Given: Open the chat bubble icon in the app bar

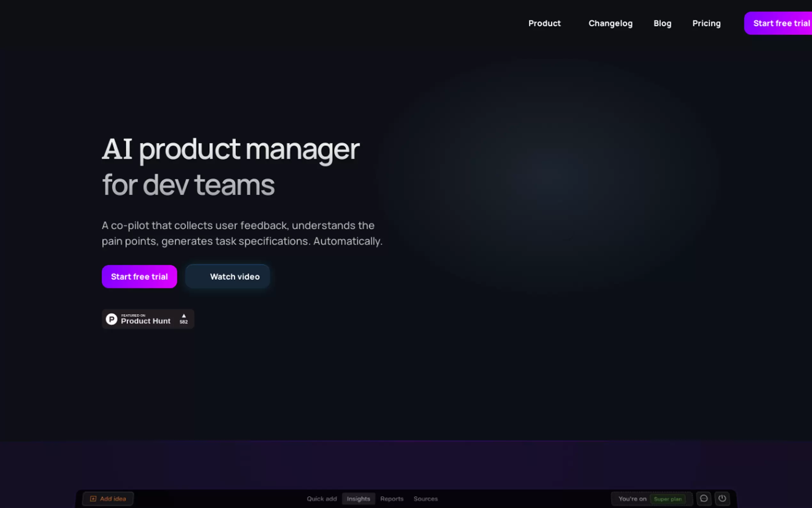Looking at the screenshot, I should (704, 499).
